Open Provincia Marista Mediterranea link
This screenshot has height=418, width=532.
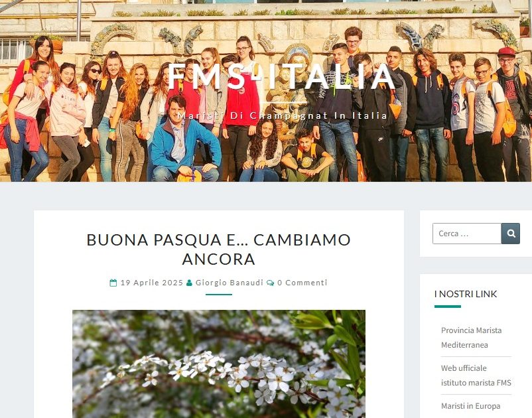click(471, 338)
